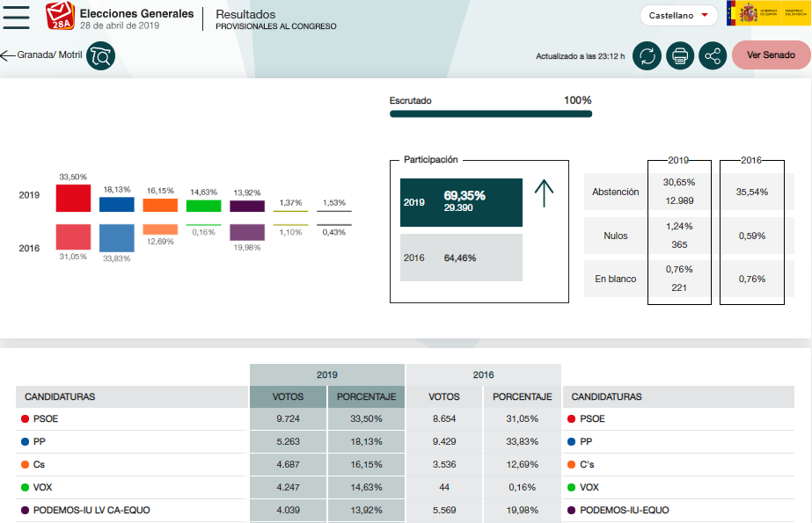This screenshot has height=523, width=812.
Task: Click the VOX candidacy row
Action: tap(132, 487)
